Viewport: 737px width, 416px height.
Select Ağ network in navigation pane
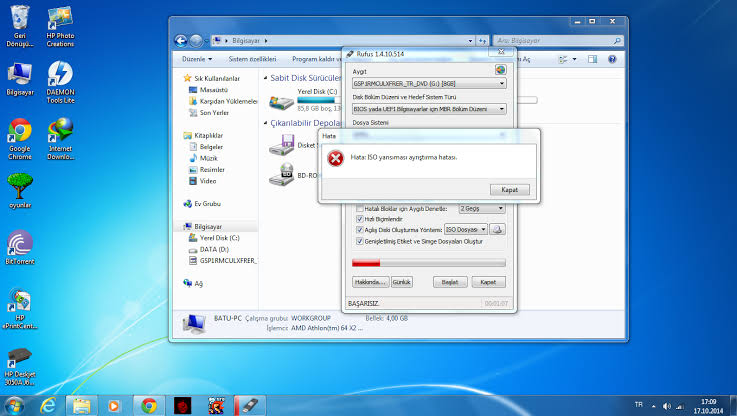point(193,283)
